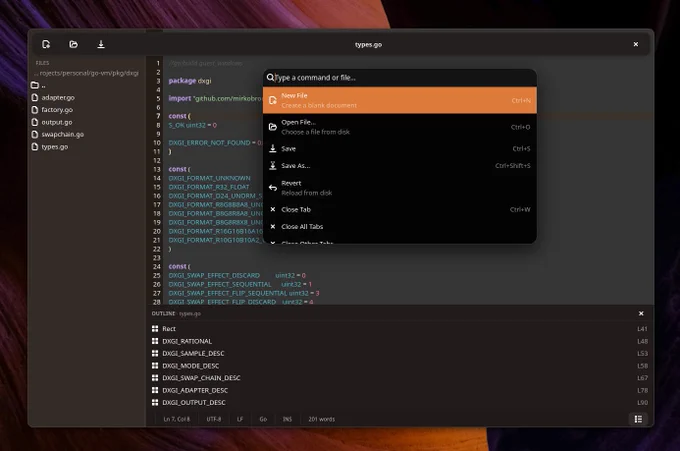The width and height of the screenshot is (680, 451).
Task: Select the types.go tab title
Action: (368, 45)
